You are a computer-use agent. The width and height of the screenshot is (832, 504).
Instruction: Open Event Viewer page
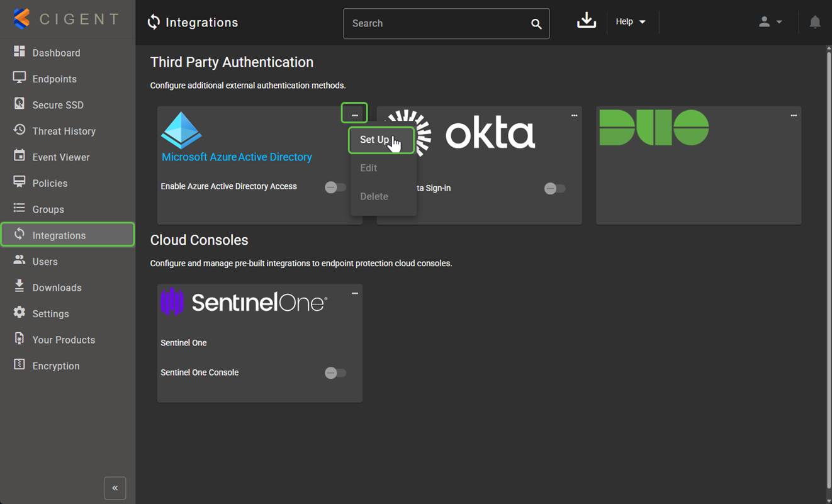click(x=67, y=157)
